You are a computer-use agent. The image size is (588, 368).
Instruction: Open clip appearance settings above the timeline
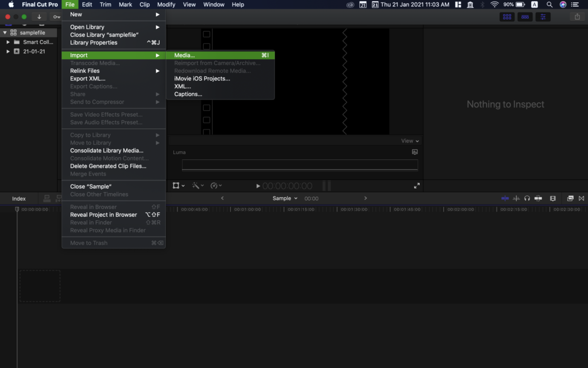point(552,198)
